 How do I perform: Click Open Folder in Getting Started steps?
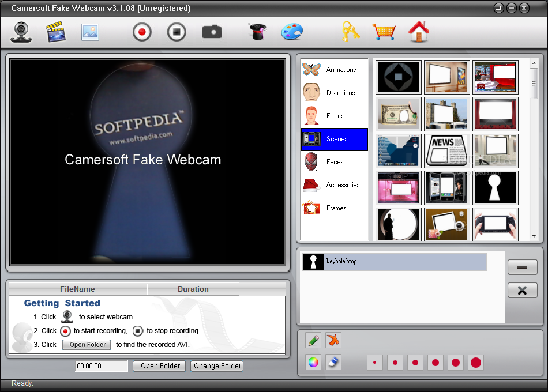point(87,345)
